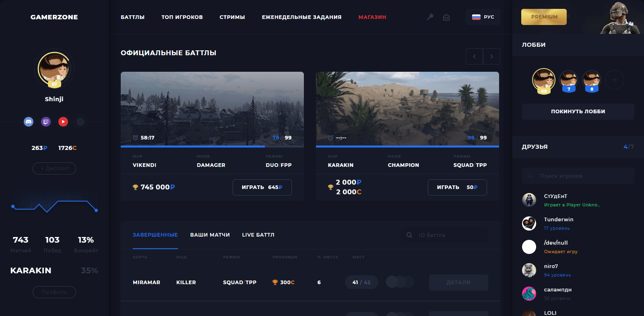Click the timer icon next to 58:17
644x316 pixels.
tap(135, 138)
